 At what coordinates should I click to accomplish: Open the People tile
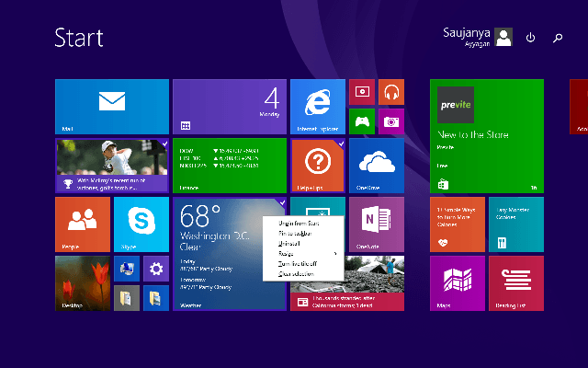pos(83,224)
